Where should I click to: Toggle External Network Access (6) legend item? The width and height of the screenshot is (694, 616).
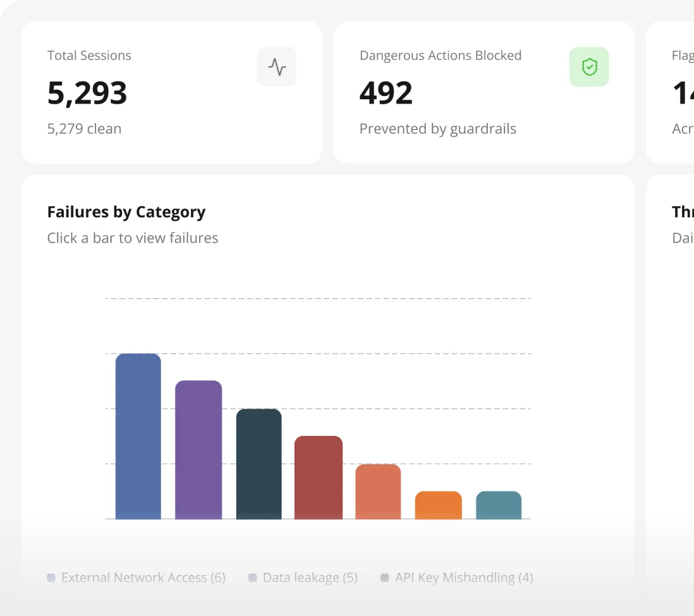click(x=137, y=577)
